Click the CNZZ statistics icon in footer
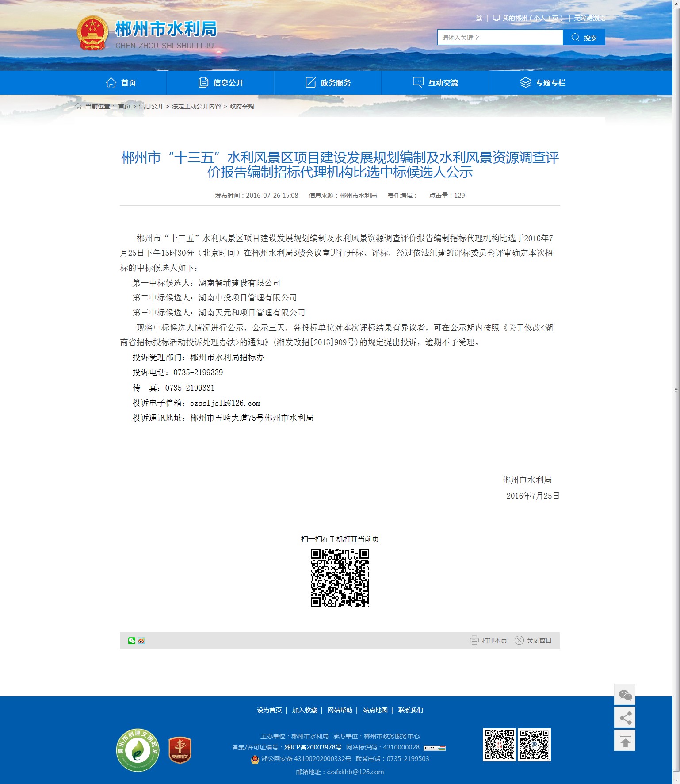 tap(435, 748)
